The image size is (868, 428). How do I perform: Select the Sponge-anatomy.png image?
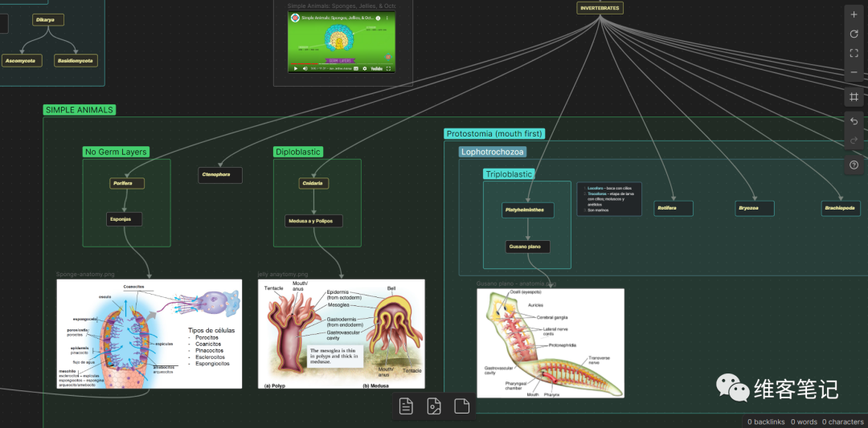coord(149,333)
